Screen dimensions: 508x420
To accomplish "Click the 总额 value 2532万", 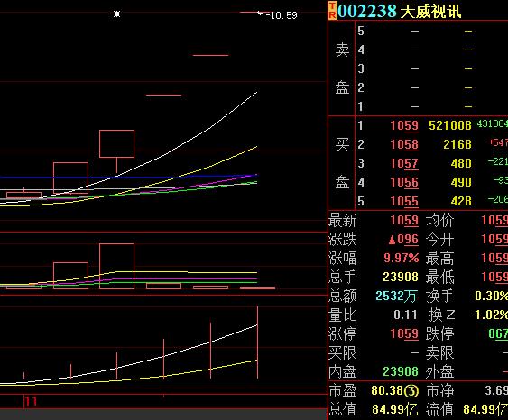I will (x=396, y=296).
